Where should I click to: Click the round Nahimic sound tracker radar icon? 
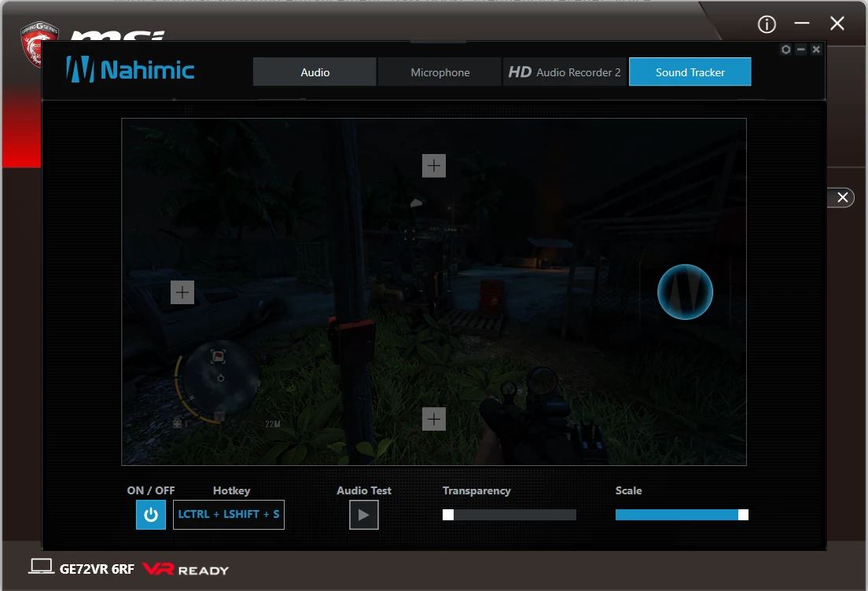pos(685,292)
